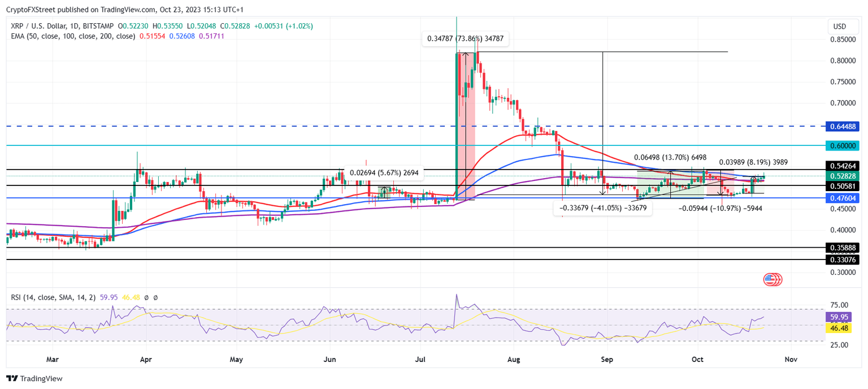Toggle the second ø icon after RSI values
Image resolution: width=868 pixels, height=389 pixels.
156,297
